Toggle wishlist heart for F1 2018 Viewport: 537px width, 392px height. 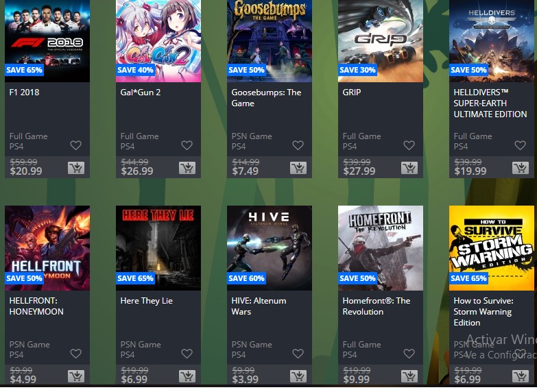click(x=75, y=145)
